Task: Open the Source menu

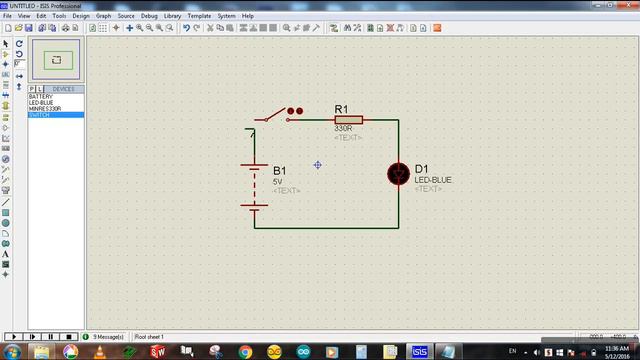Action: point(126,16)
